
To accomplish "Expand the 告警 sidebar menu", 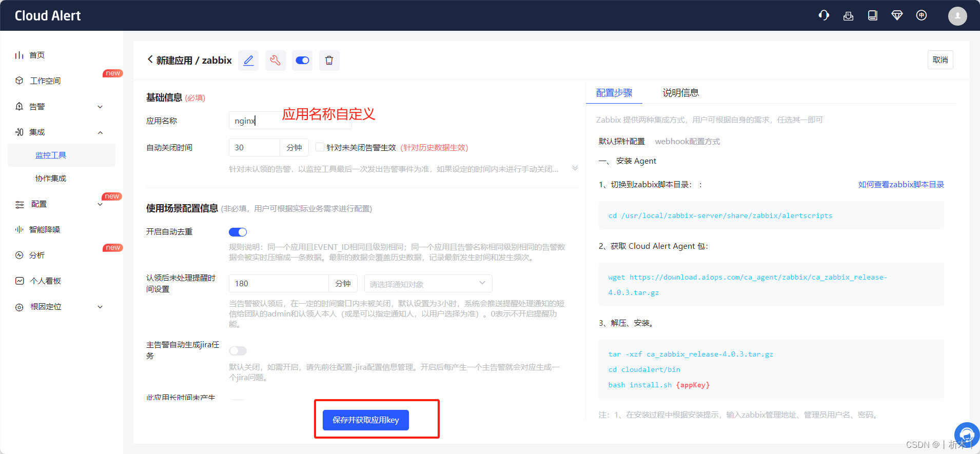I will [100, 107].
